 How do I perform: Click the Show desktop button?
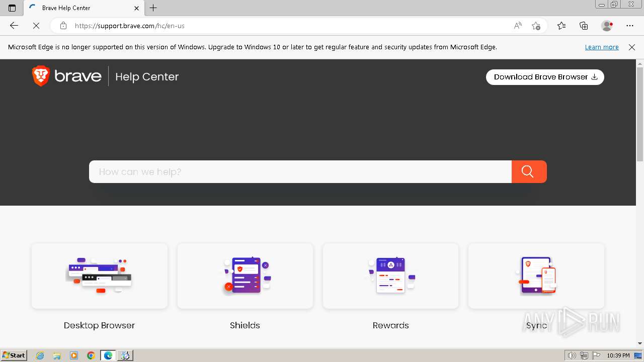point(638,355)
